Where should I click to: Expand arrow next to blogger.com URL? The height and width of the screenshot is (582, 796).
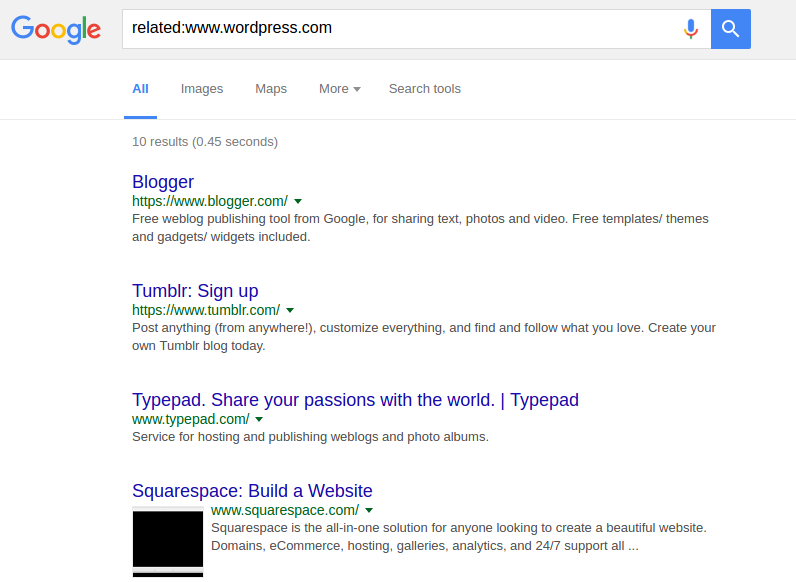tap(298, 202)
